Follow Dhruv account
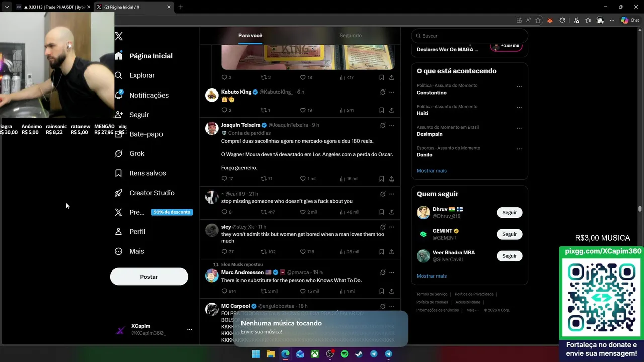The width and height of the screenshot is (644, 362). pyautogui.click(x=509, y=212)
